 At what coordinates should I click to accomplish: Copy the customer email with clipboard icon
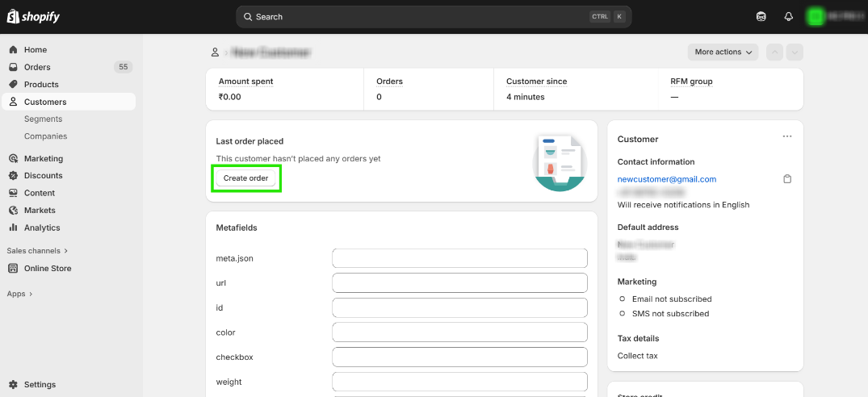pyautogui.click(x=787, y=179)
